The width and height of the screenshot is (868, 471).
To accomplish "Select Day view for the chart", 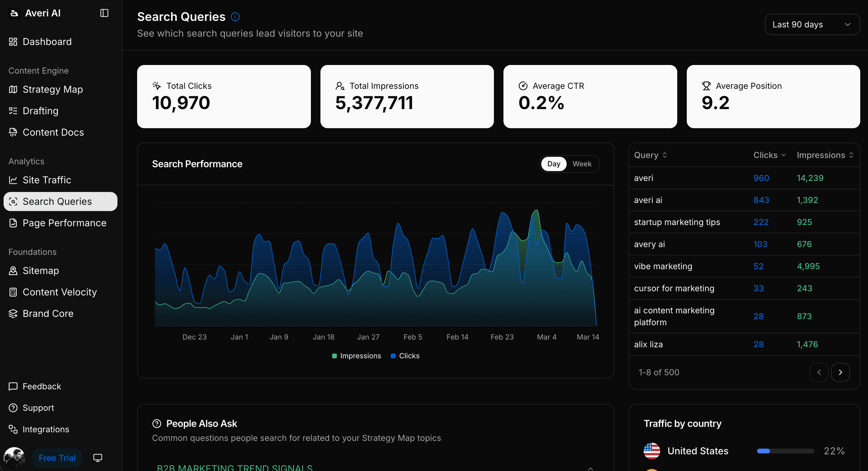I will coord(553,164).
